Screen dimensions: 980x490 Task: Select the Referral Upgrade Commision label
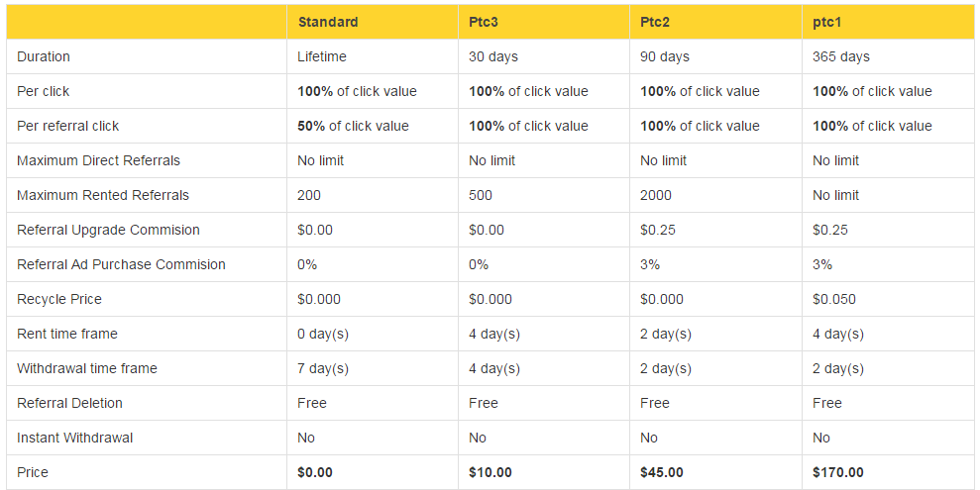pos(108,230)
